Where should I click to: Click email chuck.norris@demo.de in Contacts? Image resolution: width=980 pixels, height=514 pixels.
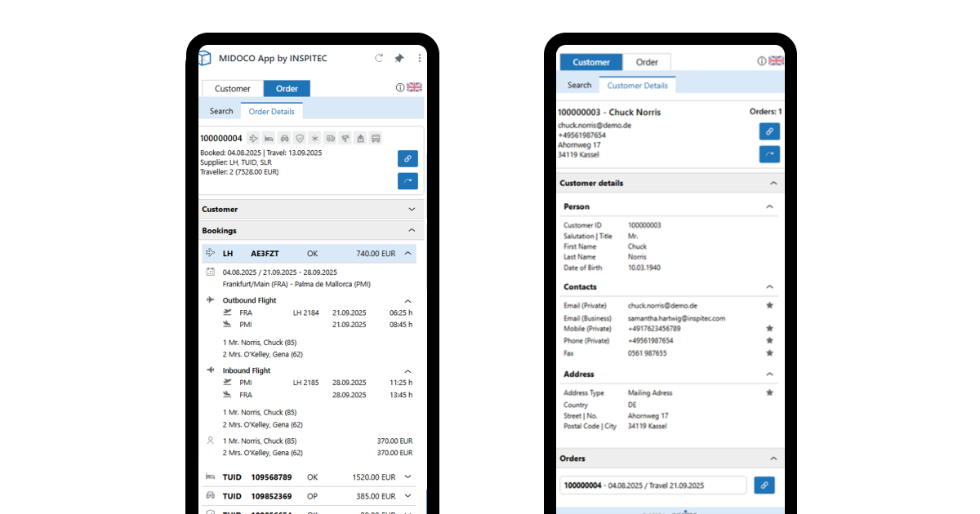coord(662,305)
